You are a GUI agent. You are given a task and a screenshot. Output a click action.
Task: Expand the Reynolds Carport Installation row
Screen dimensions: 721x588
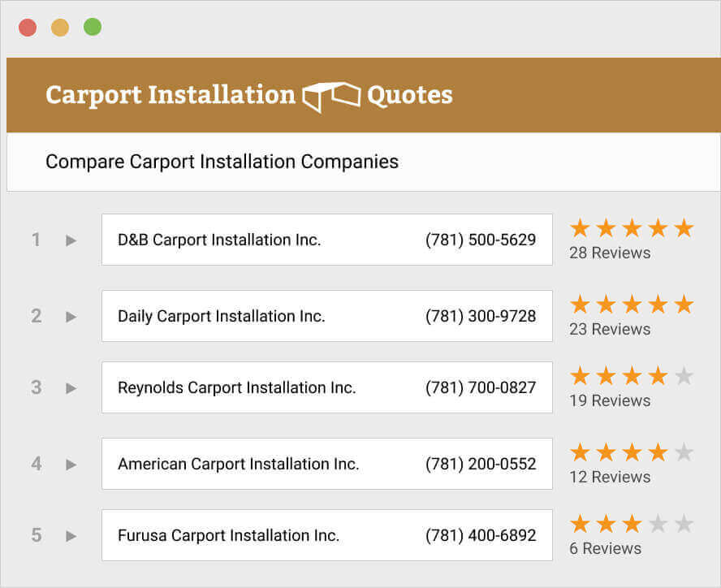tap(71, 387)
